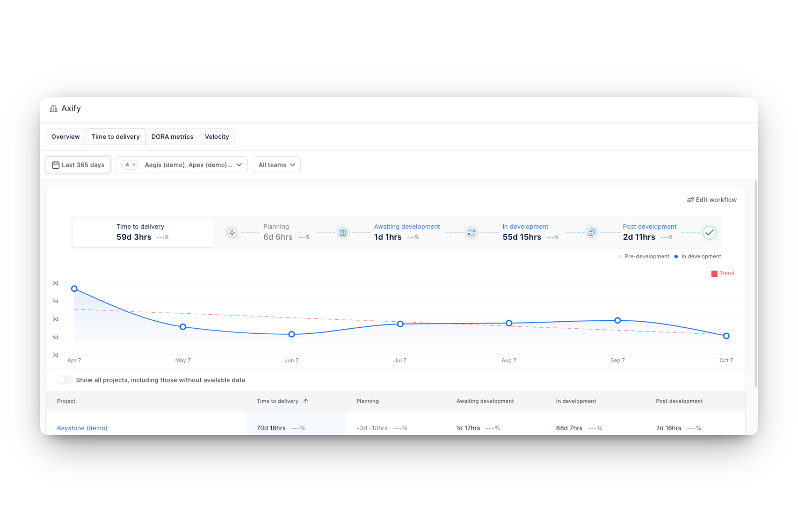Select the Planning lightning bolt icon

(232, 233)
